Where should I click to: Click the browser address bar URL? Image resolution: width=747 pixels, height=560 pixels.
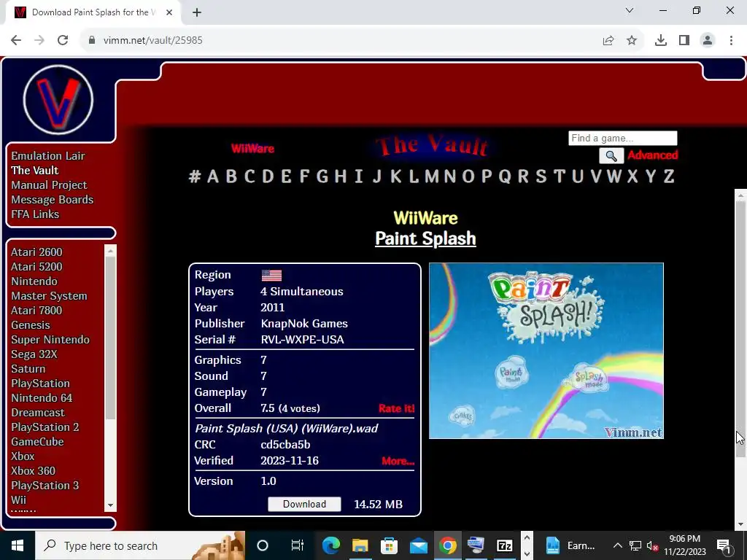[x=153, y=41]
